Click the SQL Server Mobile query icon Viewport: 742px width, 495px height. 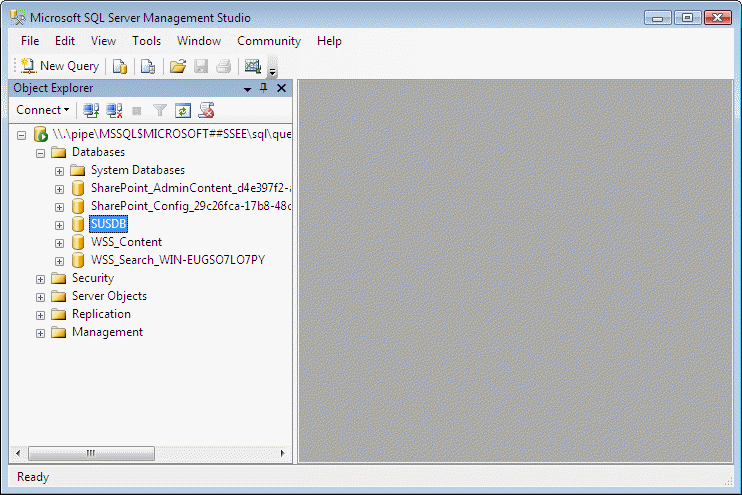[x=148, y=67]
